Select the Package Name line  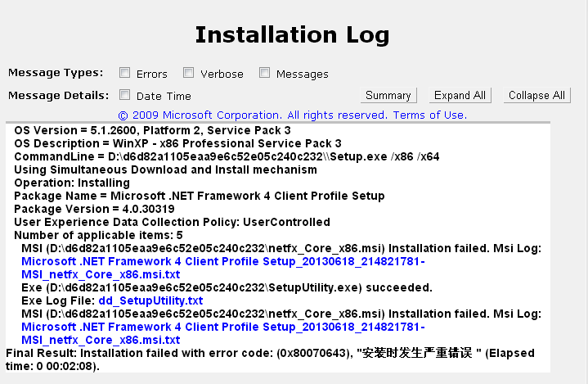199,196
